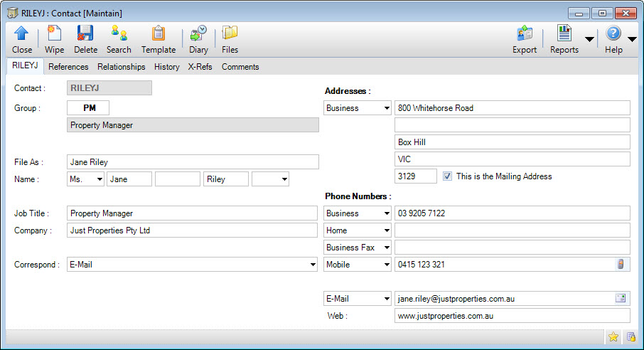Click the empty Business Fax field
The image size is (644, 350).
[512, 247]
